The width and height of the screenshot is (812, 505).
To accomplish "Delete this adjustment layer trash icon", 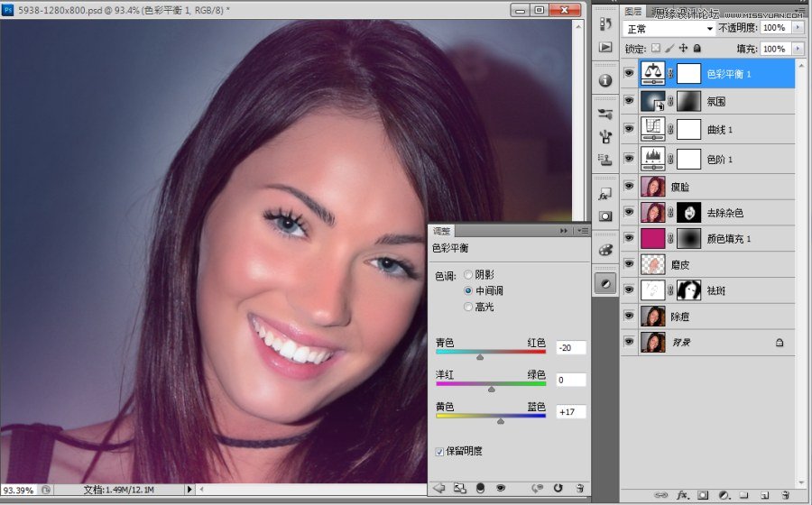I will [580, 488].
